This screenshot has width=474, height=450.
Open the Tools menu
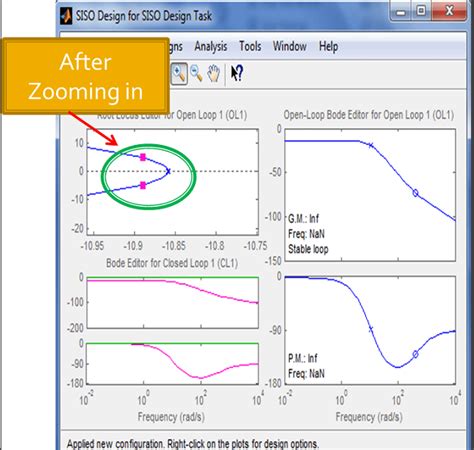(250, 46)
